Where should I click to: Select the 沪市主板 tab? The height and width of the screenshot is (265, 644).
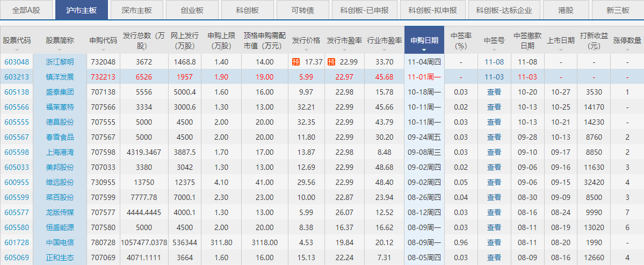point(81,10)
